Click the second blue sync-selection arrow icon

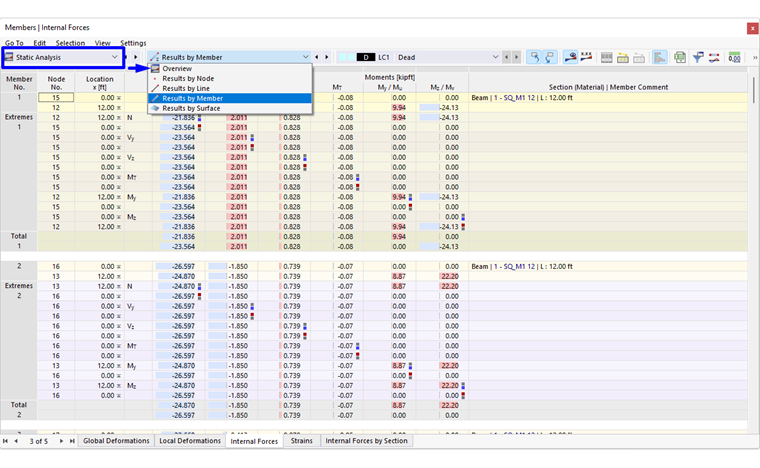(550, 57)
